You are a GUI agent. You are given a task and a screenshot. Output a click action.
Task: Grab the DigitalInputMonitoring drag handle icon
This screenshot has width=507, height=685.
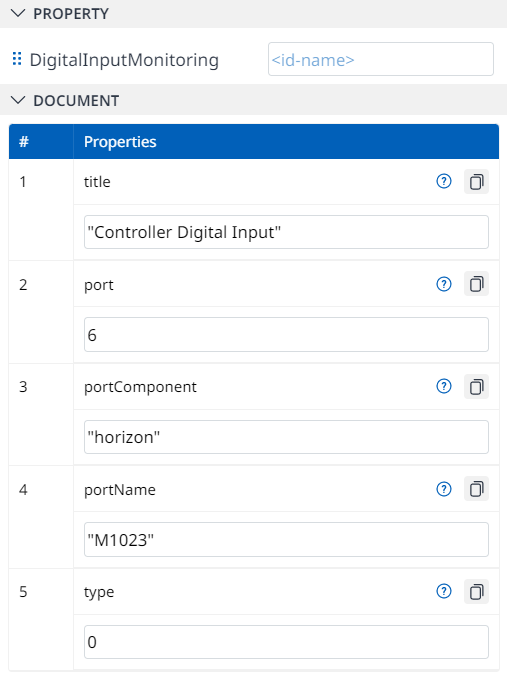[17, 59]
